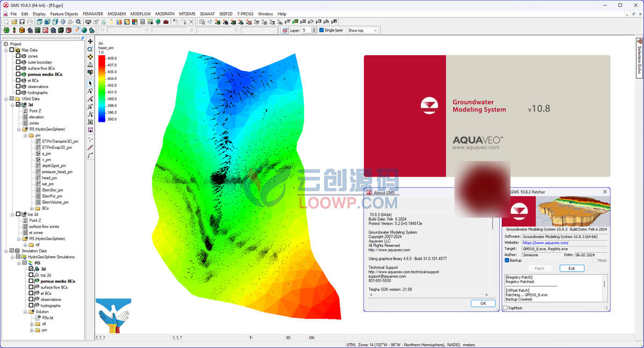
Task: Toggle the porous media BCs checkbox under Map Data
Action: click(18, 74)
